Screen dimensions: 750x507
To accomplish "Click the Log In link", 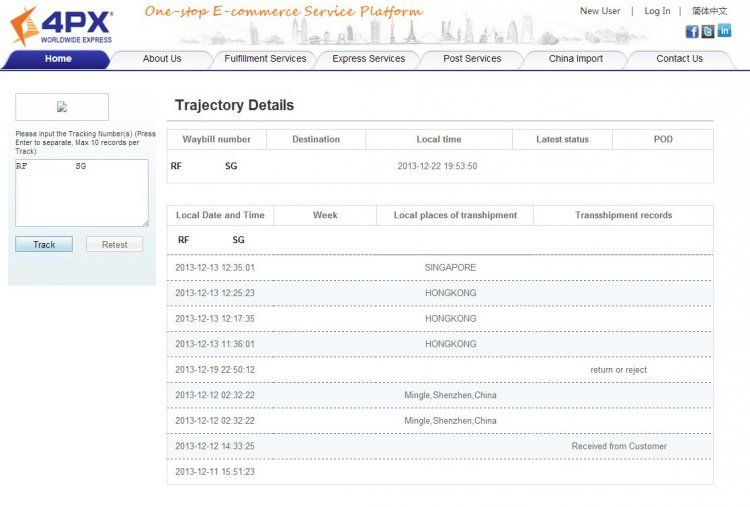I will (657, 11).
